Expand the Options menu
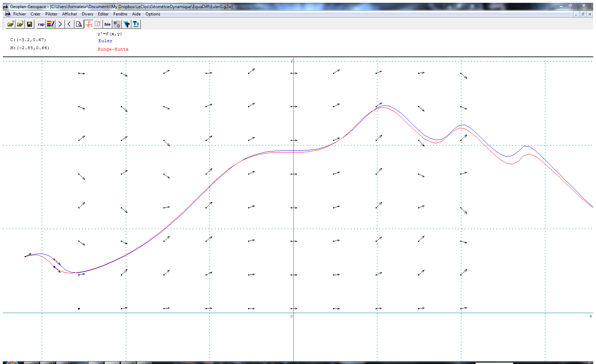 click(153, 14)
